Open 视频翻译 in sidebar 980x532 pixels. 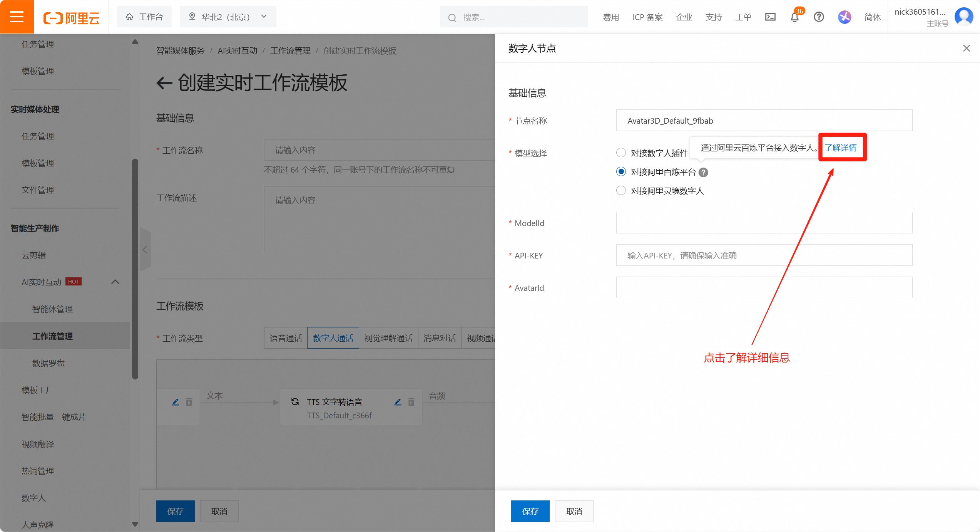click(x=38, y=444)
